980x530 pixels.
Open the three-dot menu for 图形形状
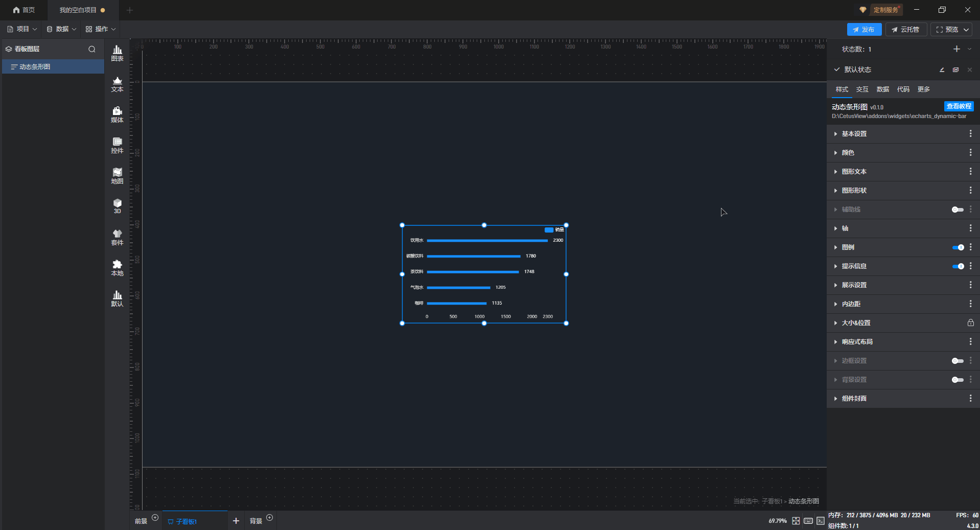point(970,190)
